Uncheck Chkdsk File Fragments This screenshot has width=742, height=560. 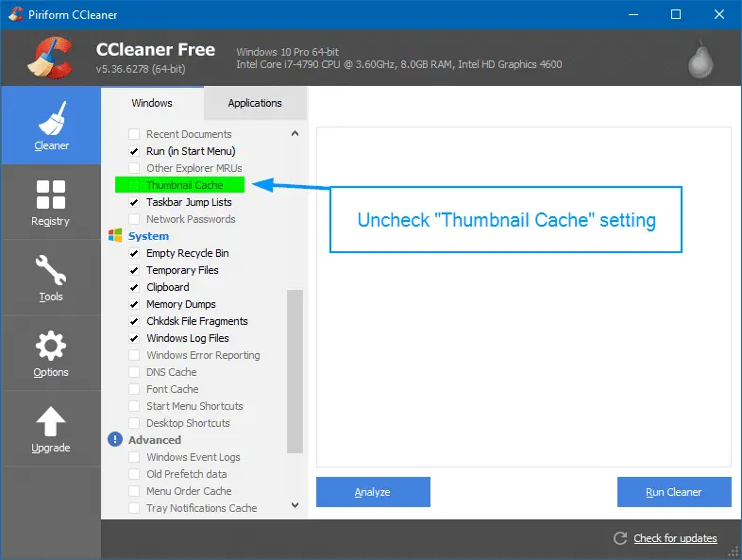134,321
